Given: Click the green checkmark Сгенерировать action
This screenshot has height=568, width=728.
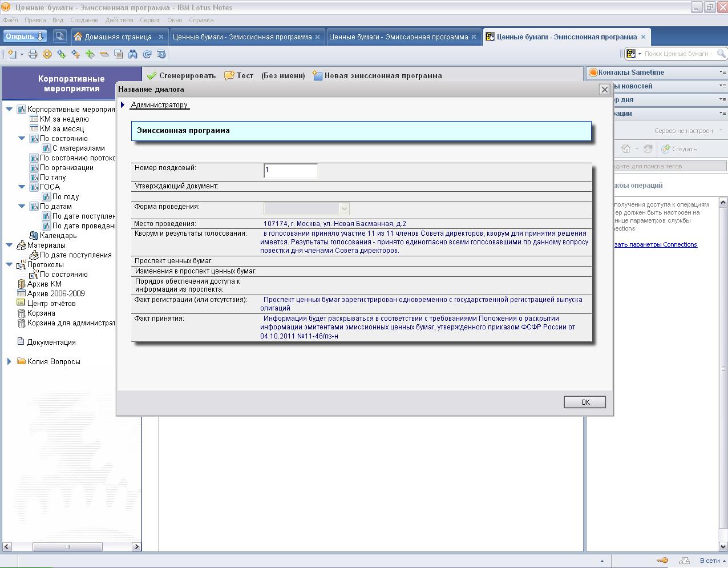Looking at the screenshot, I should pos(181,75).
